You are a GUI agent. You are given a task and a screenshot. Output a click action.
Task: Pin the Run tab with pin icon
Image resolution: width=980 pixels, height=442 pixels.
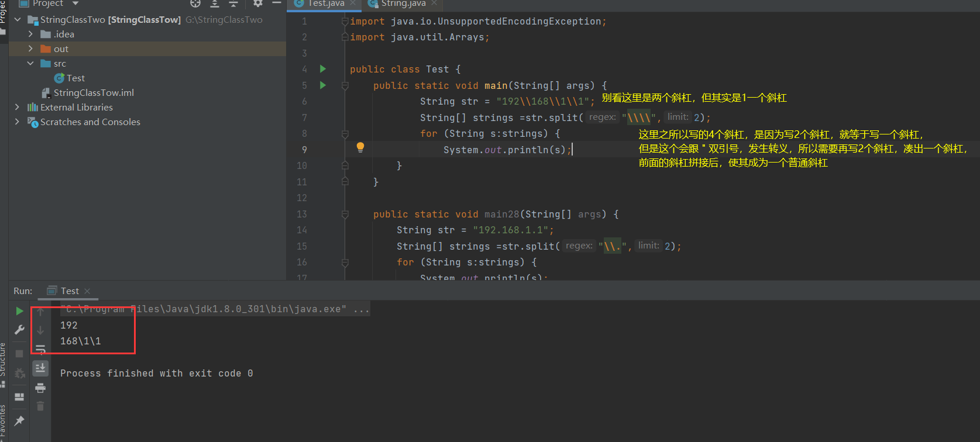click(19, 420)
